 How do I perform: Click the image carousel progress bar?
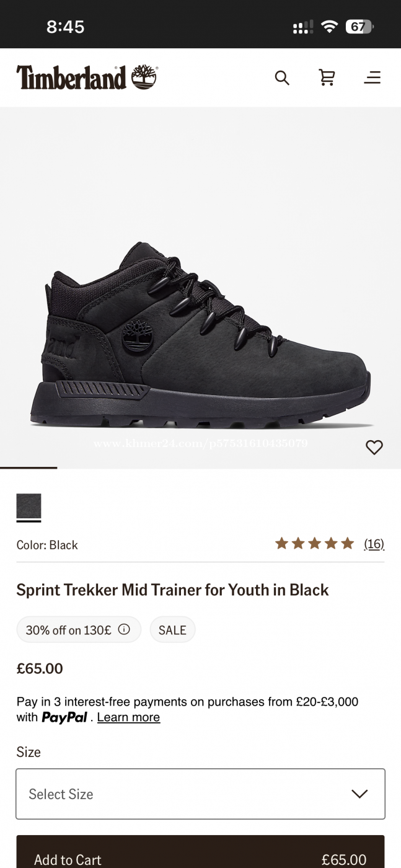click(x=29, y=467)
